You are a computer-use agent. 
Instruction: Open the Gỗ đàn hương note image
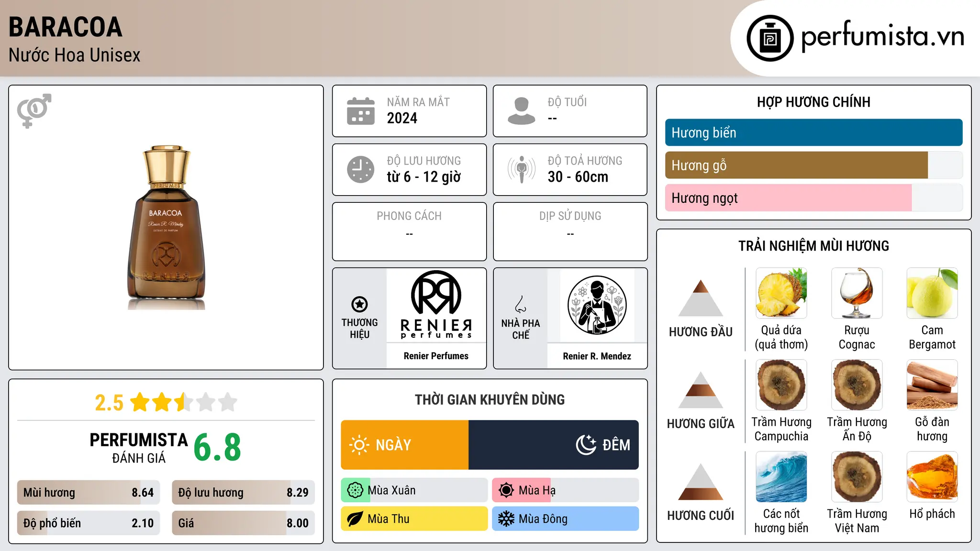932,385
